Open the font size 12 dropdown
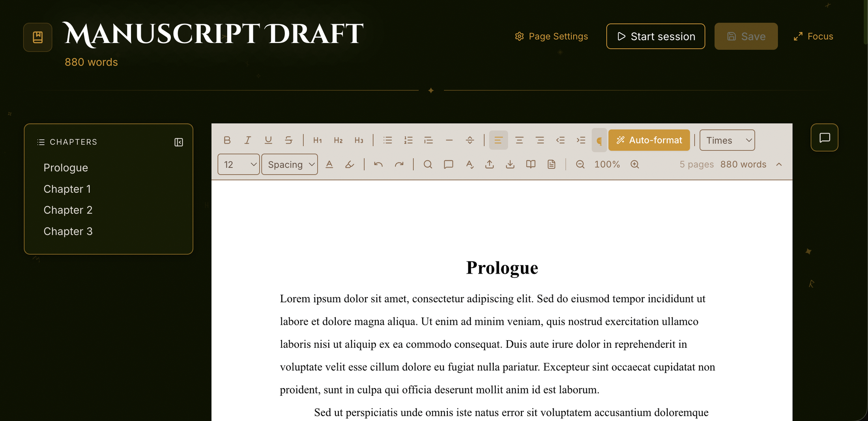Image resolution: width=868 pixels, height=421 pixels. (239, 164)
